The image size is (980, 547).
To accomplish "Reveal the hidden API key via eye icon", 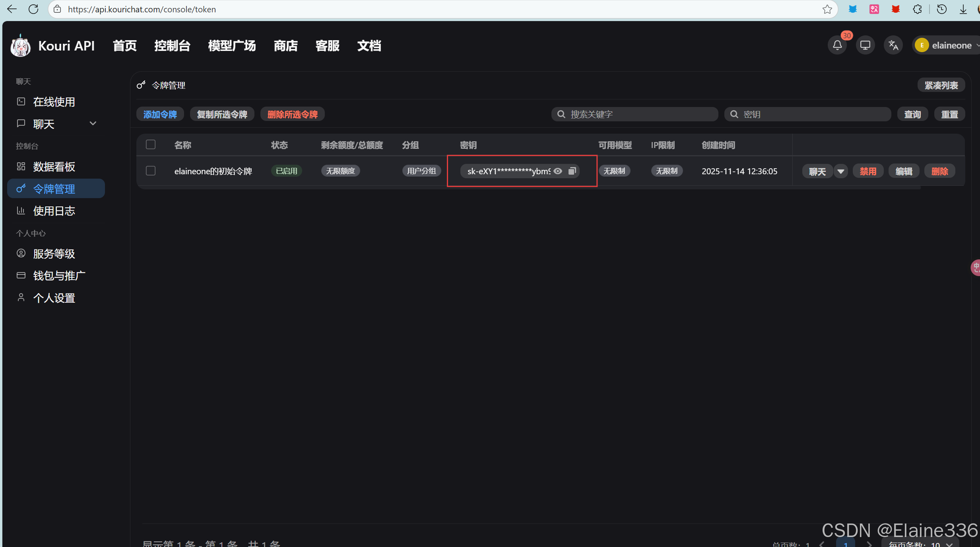I will (558, 171).
